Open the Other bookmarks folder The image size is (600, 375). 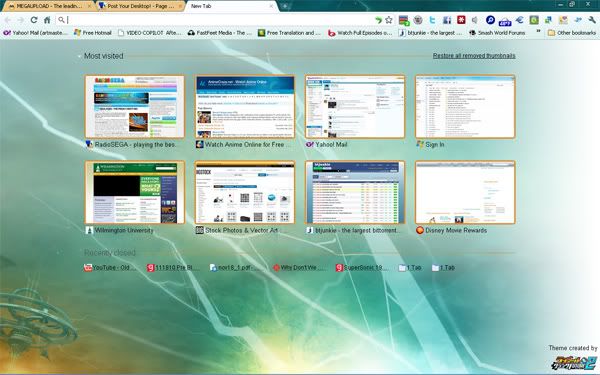tap(572, 33)
